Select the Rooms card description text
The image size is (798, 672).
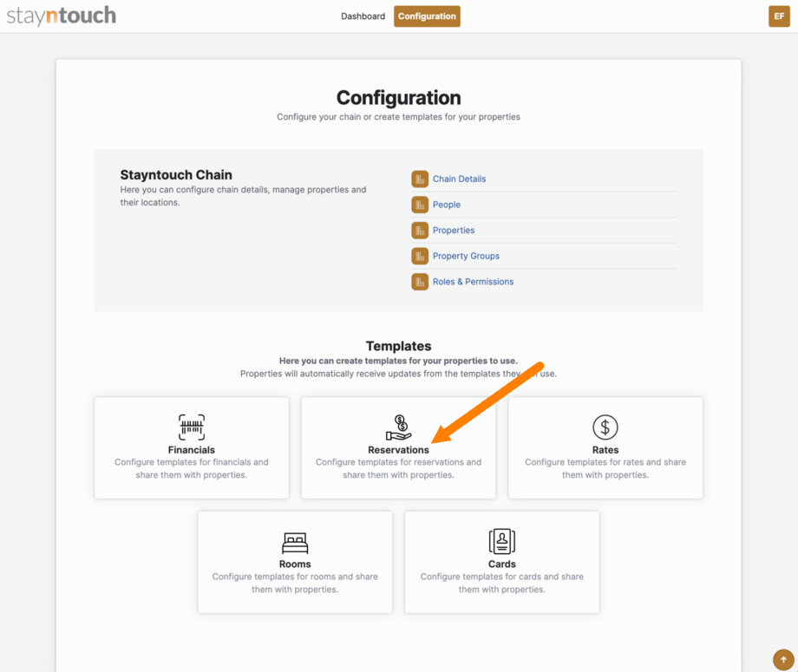tap(295, 583)
